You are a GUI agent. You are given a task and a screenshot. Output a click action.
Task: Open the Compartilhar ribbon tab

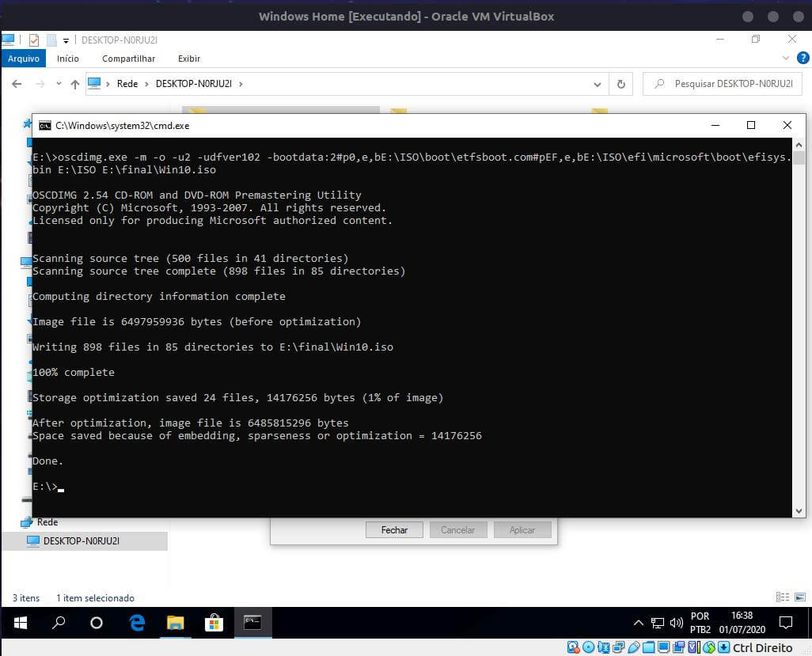(x=128, y=59)
